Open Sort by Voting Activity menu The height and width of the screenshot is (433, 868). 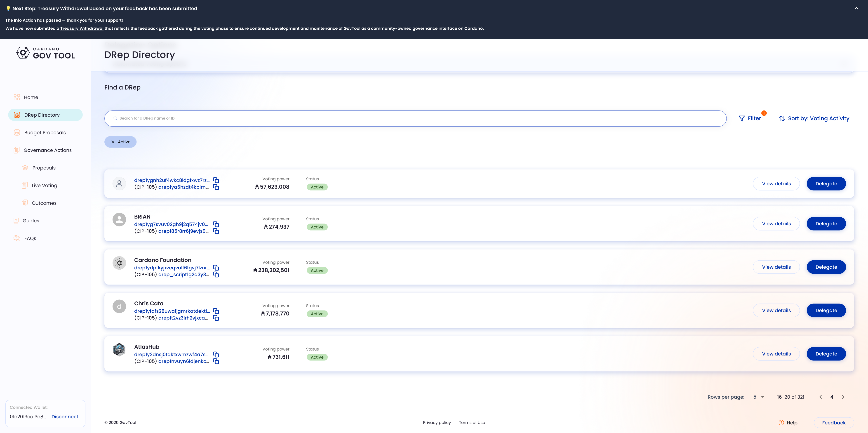tap(814, 119)
